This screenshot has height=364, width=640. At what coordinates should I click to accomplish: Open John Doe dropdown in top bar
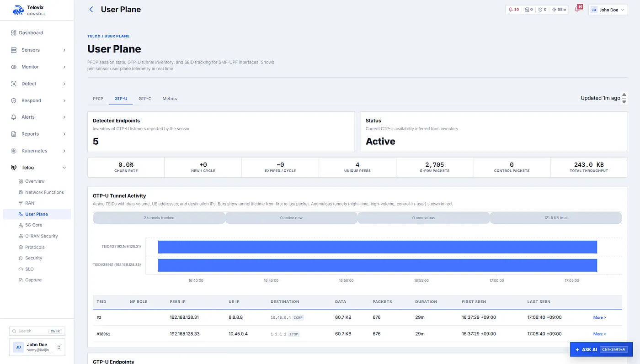[x=608, y=10]
